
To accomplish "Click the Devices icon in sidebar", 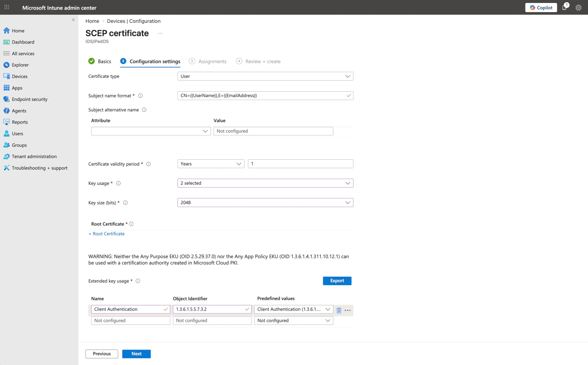I will (7, 76).
